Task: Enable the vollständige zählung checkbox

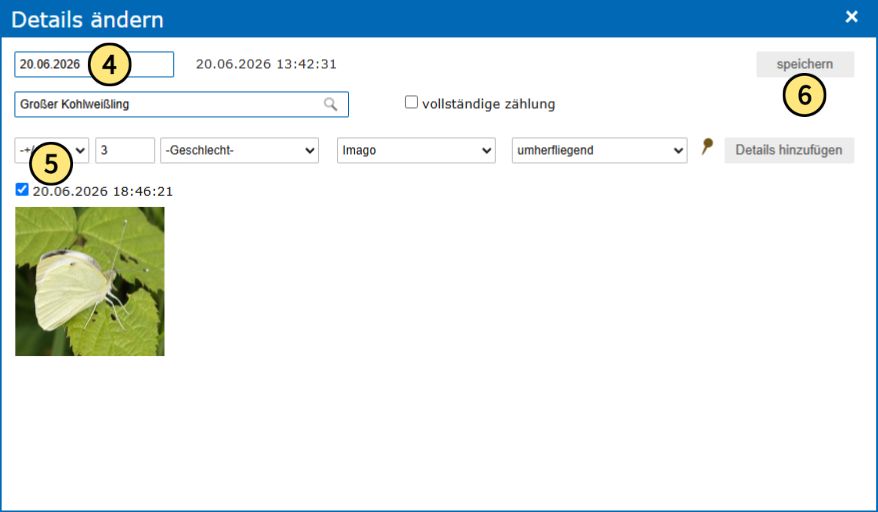Action: 412,102
